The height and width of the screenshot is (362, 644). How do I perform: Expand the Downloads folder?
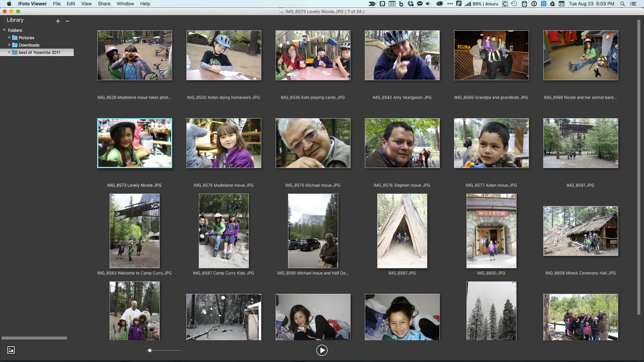(9, 45)
